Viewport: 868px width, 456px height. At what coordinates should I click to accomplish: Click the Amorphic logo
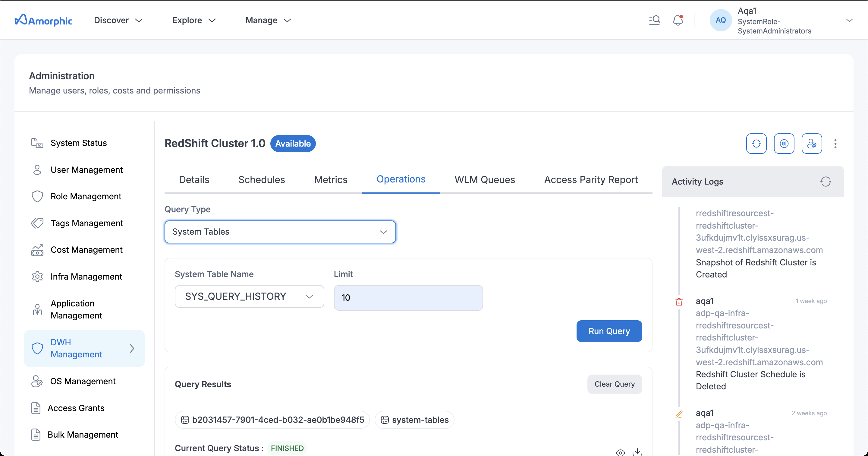43,20
